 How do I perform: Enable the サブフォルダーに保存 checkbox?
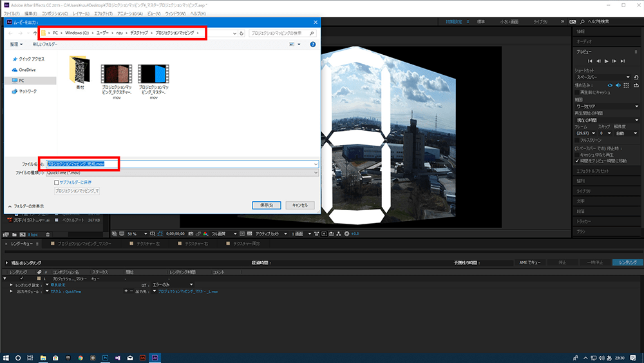point(57,182)
